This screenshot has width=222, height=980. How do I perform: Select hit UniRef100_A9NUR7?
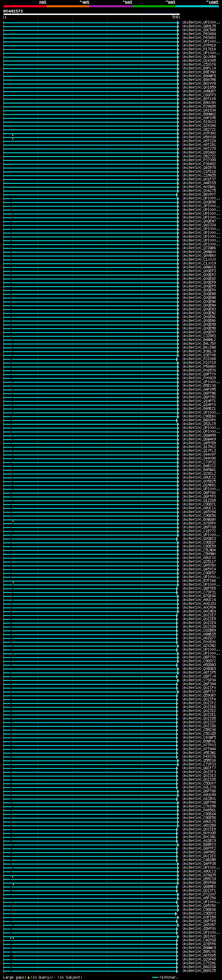tap(199, 91)
